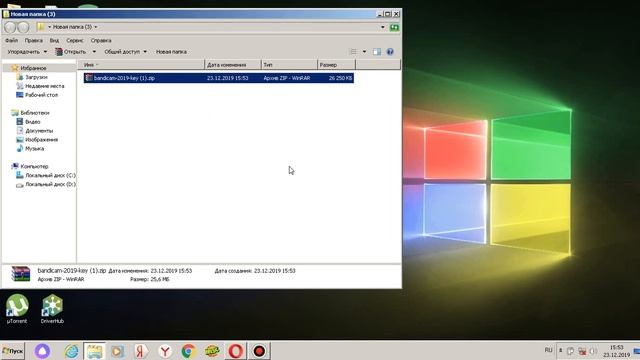Click the Back navigation arrow button
The image size is (640, 360).
[10, 27]
